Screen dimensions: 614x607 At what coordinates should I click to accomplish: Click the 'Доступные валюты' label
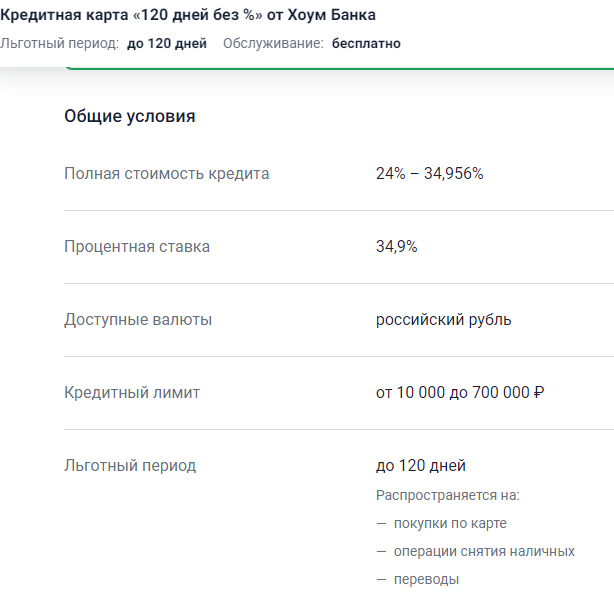click(138, 320)
